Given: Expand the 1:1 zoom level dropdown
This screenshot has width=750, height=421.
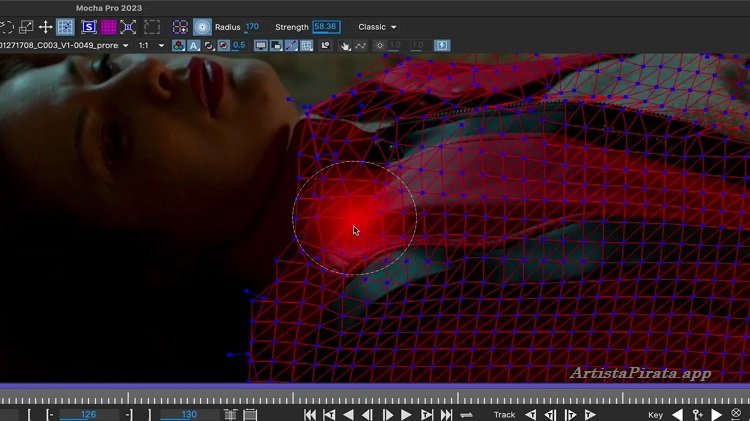Looking at the screenshot, I should click(161, 46).
